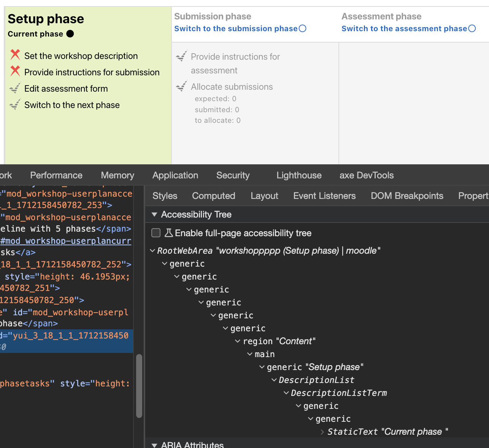Viewport: 489px width, 448px height.
Task: Select highlighted yui_3_18_1_1_1712158450 DOM line
Action: (x=67, y=341)
